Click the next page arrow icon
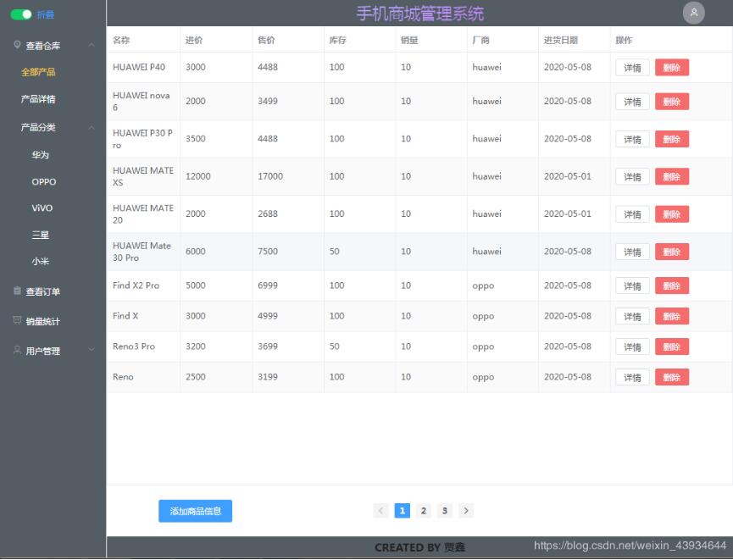 [466, 511]
